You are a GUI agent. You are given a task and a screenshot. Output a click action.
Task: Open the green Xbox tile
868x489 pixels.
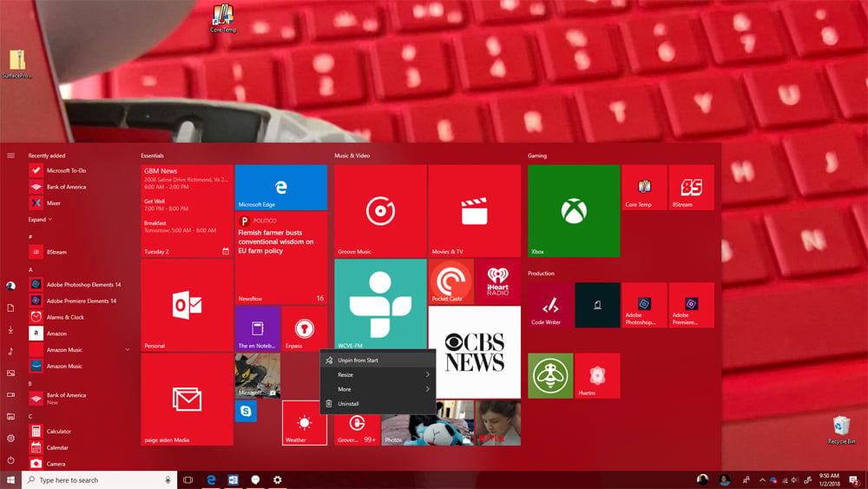574,210
